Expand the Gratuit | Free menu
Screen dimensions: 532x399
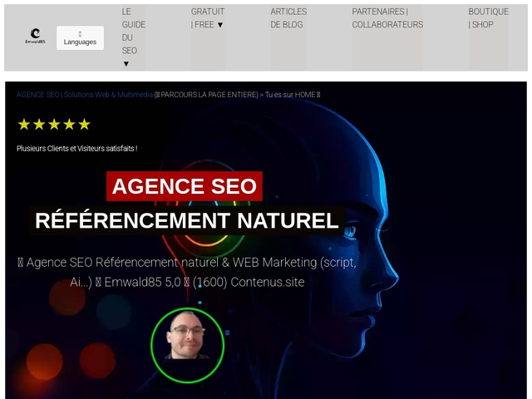click(207, 17)
